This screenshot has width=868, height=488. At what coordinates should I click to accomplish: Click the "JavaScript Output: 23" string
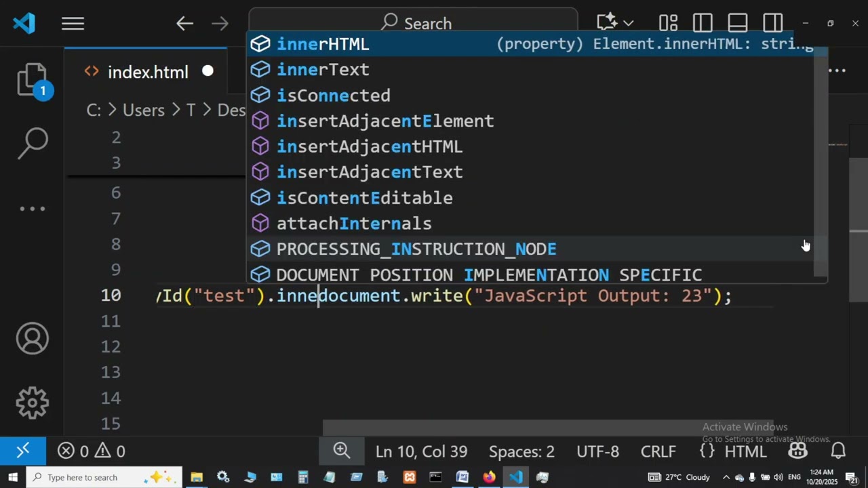[593, 296]
